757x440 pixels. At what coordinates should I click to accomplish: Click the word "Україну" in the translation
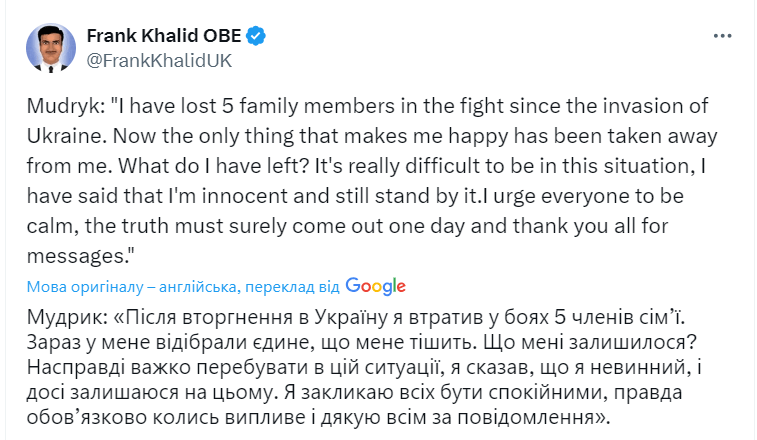351,317
